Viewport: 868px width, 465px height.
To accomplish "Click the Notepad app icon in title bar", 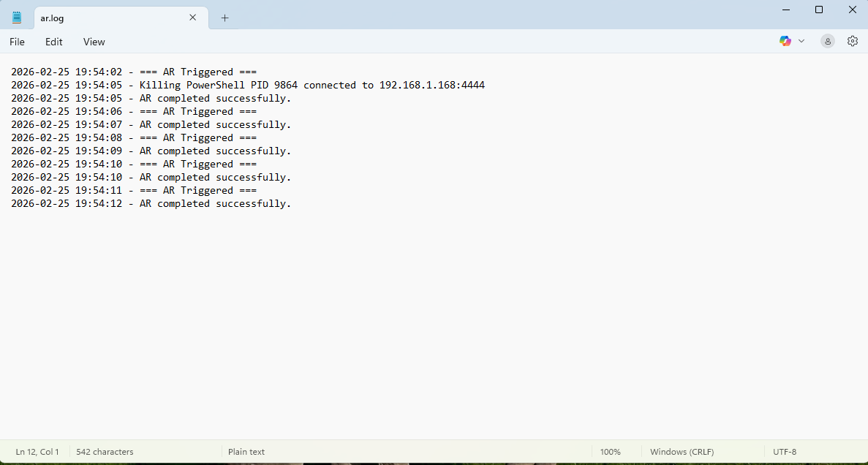I will coord(17,18).
